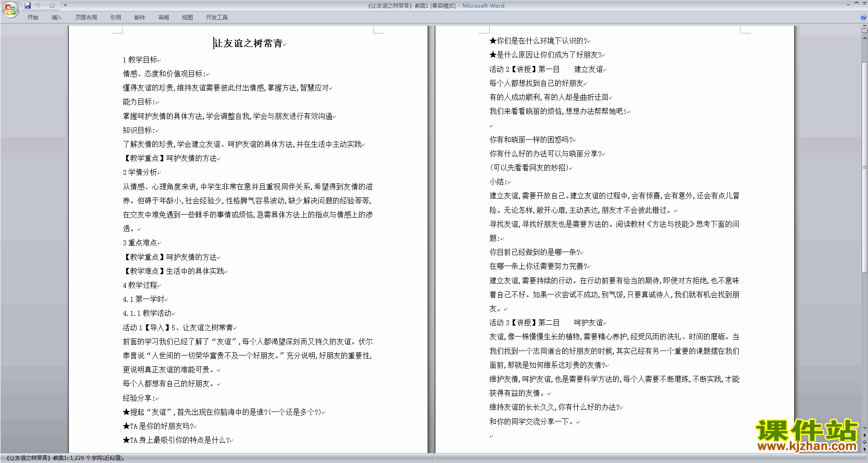Open Word Help with the blue question icon

click(863, 18)
